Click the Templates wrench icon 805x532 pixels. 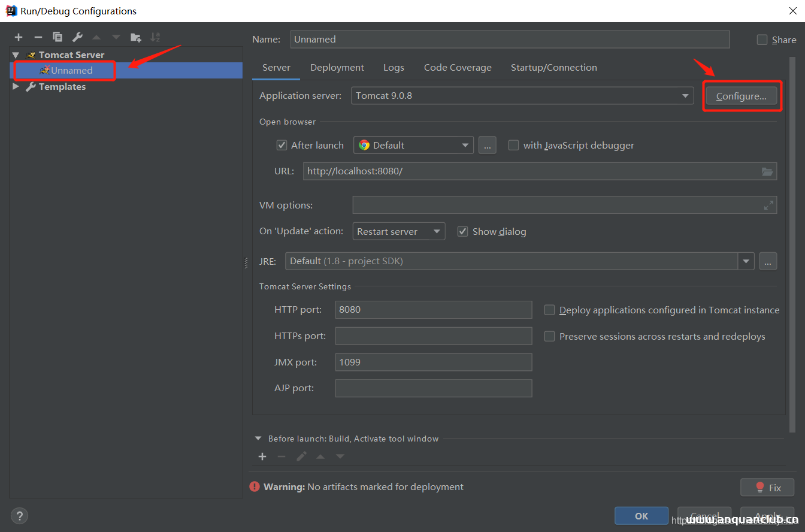coord(31,87)
